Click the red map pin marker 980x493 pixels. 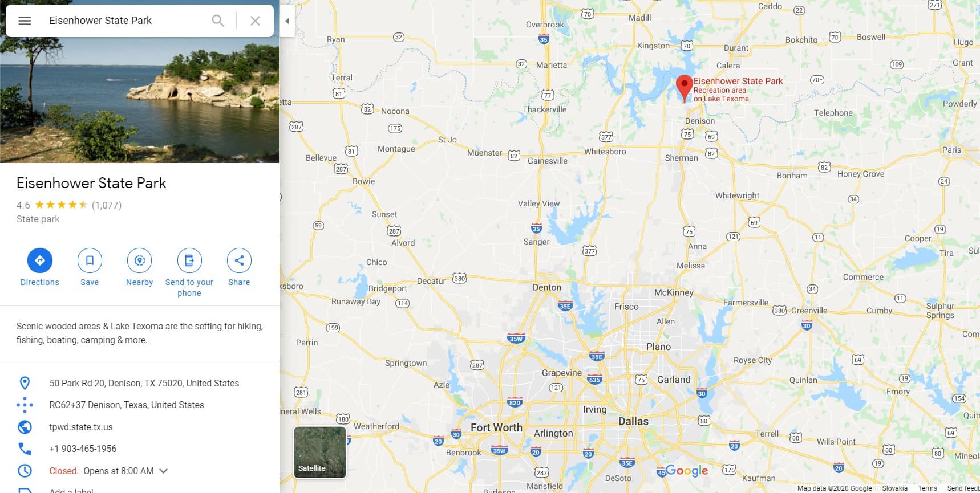tap(685, 88)
